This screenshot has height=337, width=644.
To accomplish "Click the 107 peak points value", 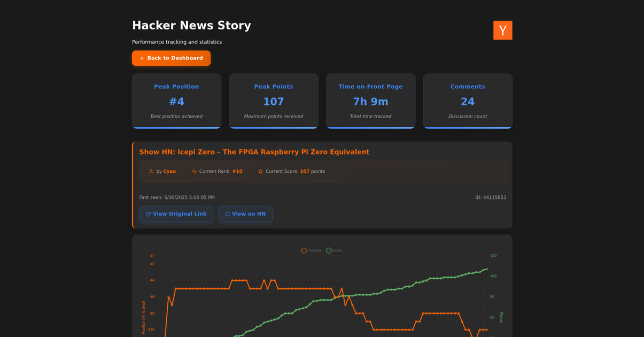I will 274,102.
